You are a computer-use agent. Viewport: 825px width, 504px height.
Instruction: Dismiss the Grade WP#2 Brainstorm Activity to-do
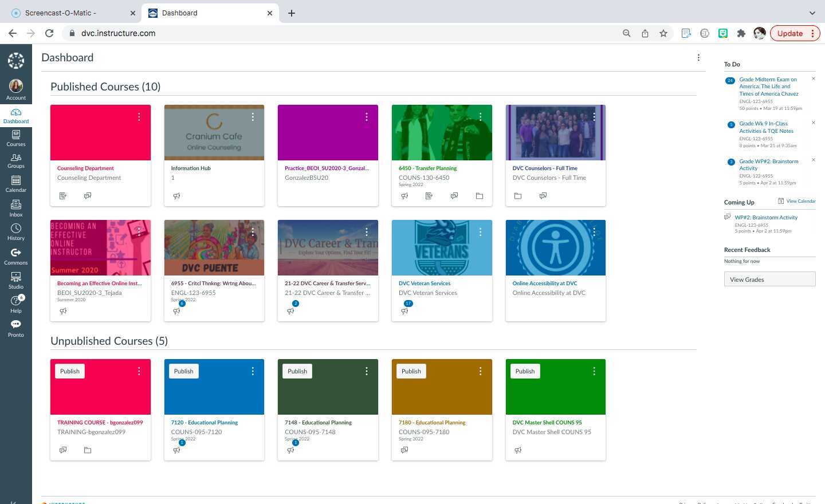[813, 160]
